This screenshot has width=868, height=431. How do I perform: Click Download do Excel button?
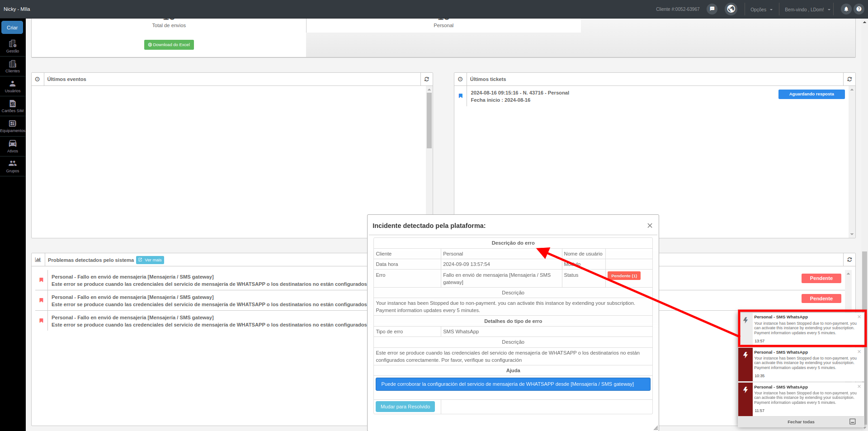[x=169, y=45]
